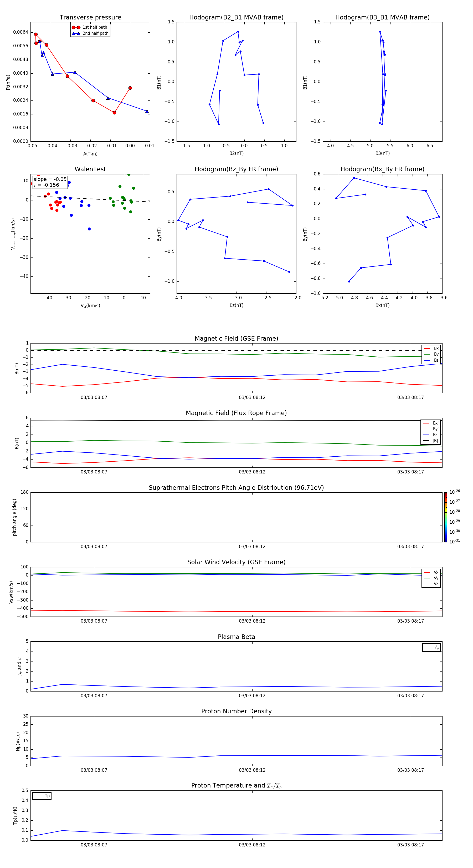Click the 'Hodogram(Bx_By FR frame)' title
This screenshot has height=868, width=473.
tap(382, 169)
